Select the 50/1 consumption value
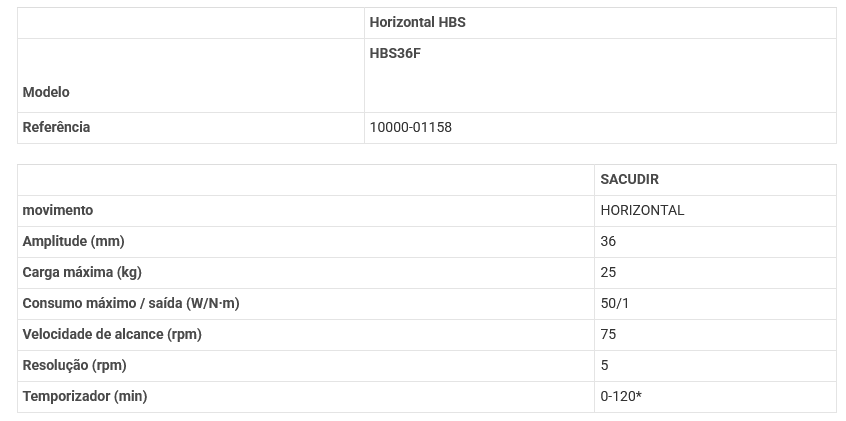This screenshot has height=421, width=846. [615, 303]
